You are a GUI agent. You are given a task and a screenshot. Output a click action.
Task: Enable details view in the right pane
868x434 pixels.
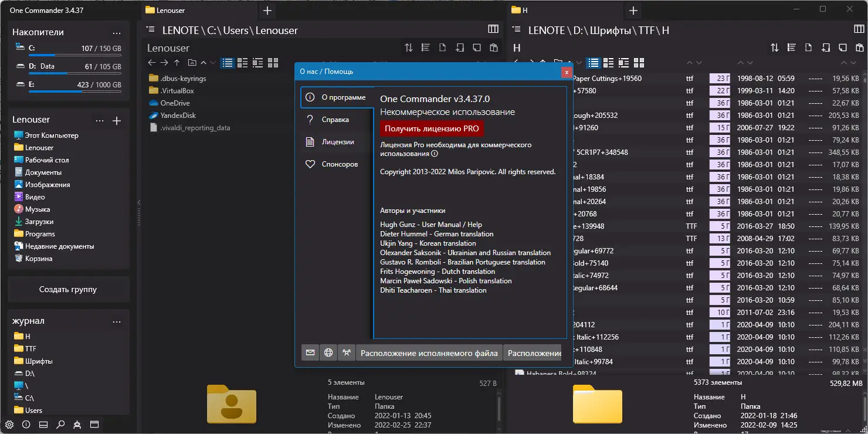click(608, 62)
